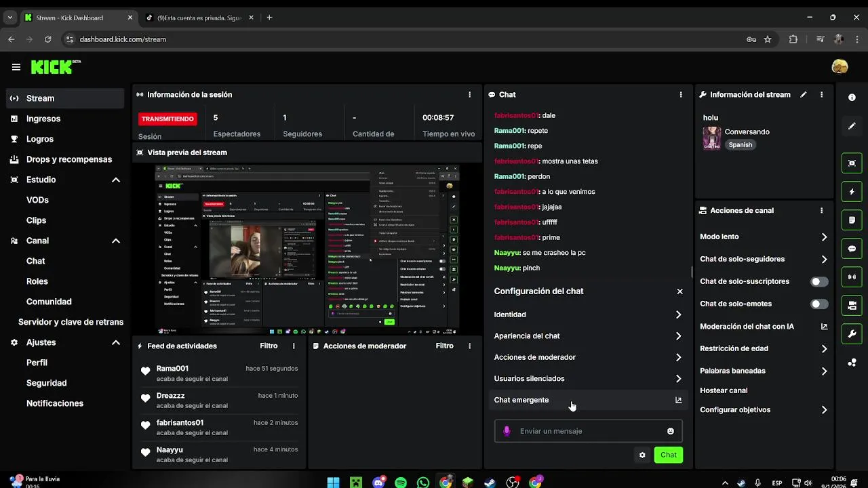The image size is (868, 488).
Task: Toggle stream preview widget in the right sidebar
Action: coord(852,163)
